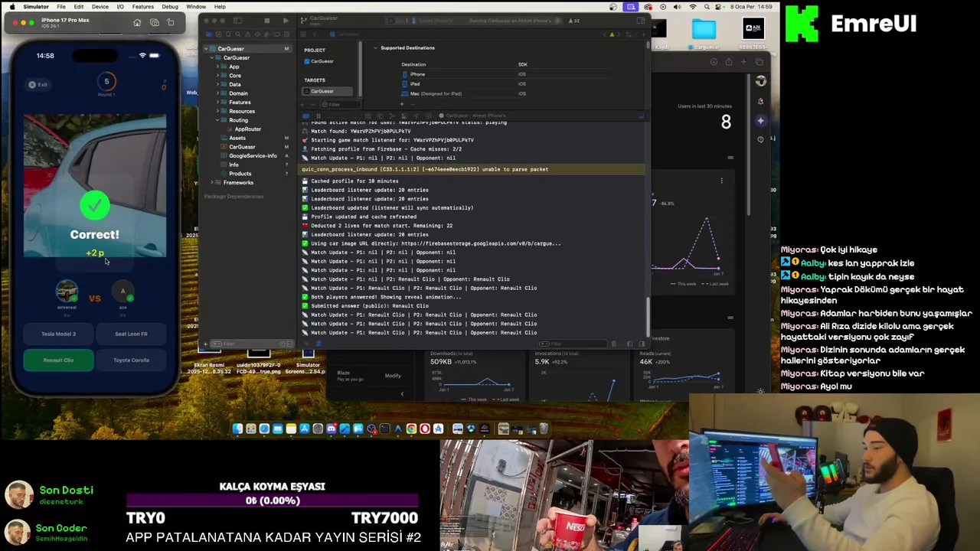Run the app with Xcode play button
Screen dimensions: 980x551
[x=286, y=21]
